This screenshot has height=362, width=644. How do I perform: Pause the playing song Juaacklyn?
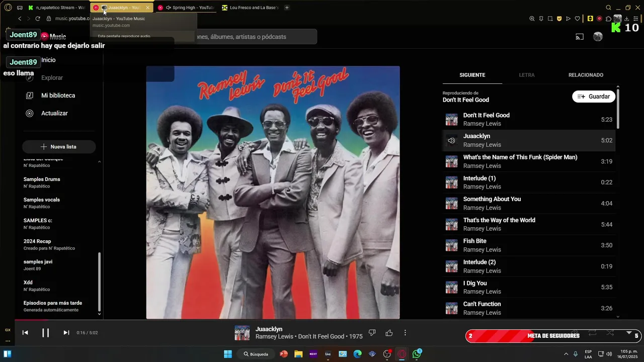tap(45, 332)
